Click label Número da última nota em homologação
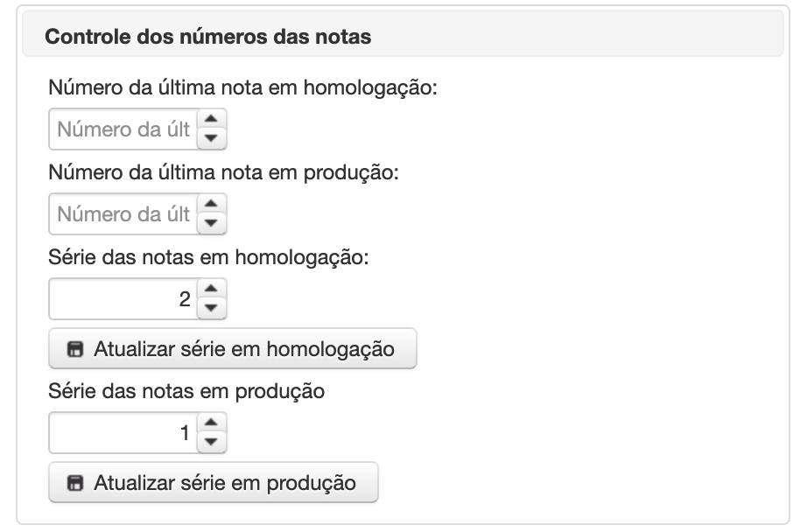Image resolution: width=807 pixels, height=532 pixels. pos(242,87)
